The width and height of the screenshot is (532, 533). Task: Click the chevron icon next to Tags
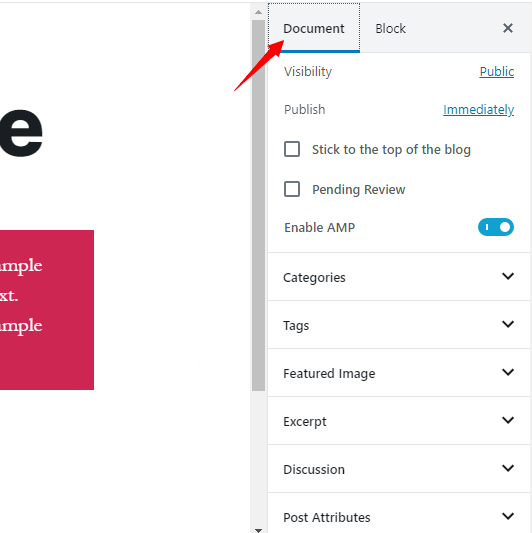click(x=508, y=324)
